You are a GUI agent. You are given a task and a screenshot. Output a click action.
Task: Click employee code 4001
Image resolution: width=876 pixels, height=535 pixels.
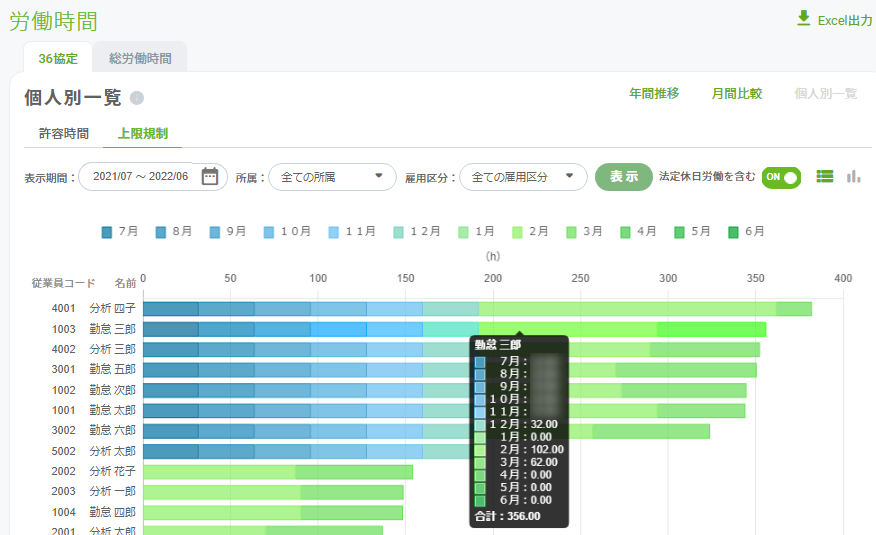point(63,308)
